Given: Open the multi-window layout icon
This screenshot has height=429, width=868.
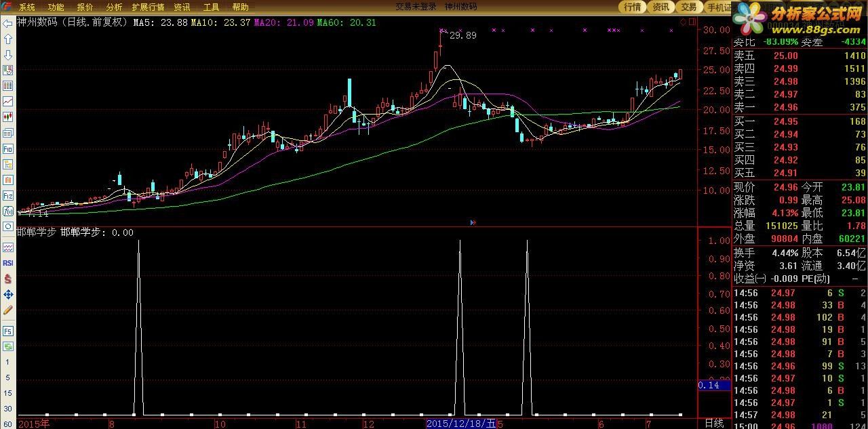Looking at the screenshot, I should (x=8, y=133).
